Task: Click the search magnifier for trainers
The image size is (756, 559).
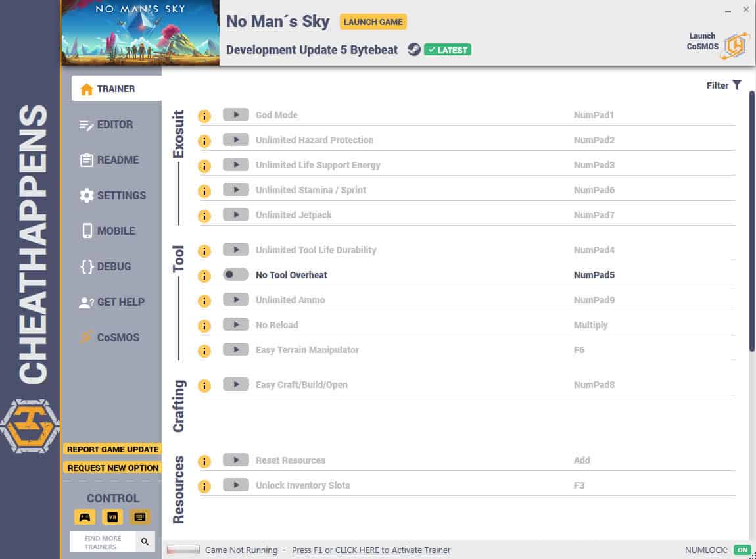Action: [145, 542]
